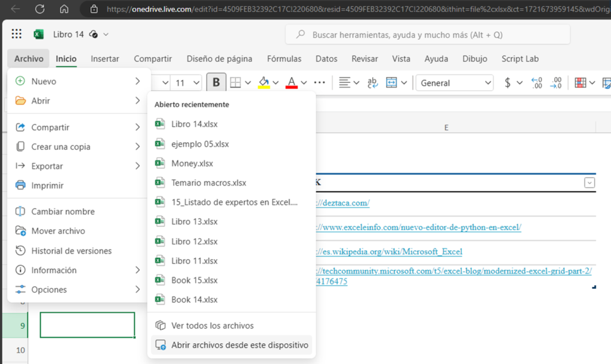Viewport: 611px width, 364px height.
Task: Increase decimal places
Action: (536, 82)
